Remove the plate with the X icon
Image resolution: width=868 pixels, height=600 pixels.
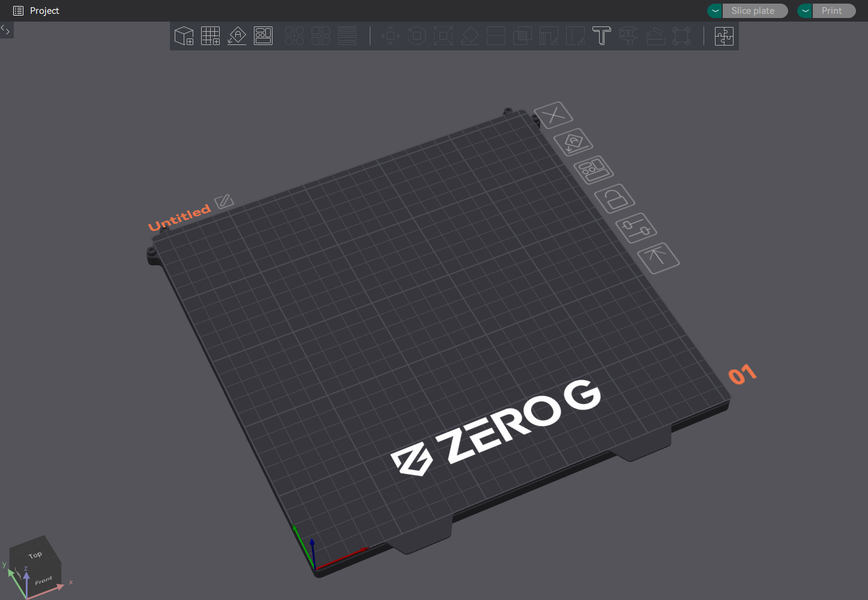pos(553,115)
